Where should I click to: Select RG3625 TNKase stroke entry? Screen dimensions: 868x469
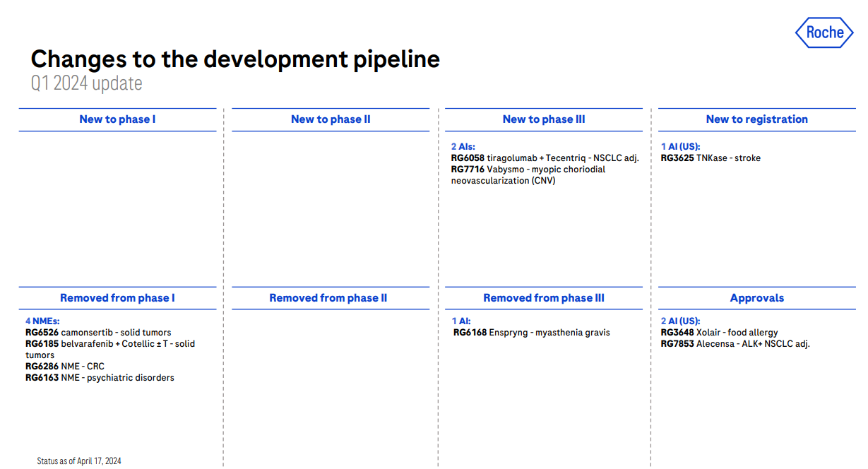tap(711, 158)
